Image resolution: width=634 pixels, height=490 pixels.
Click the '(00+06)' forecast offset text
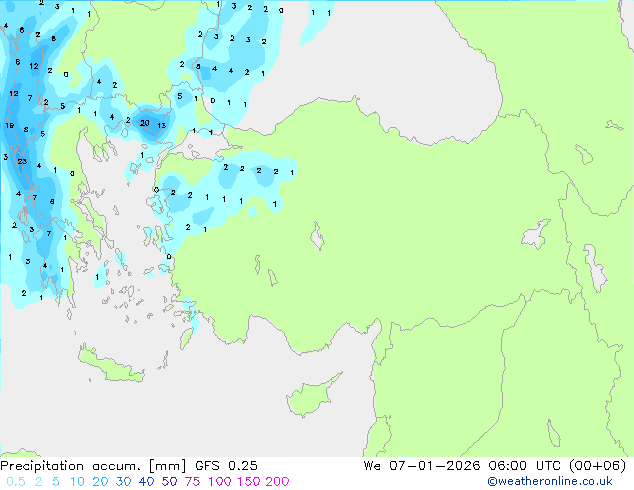click(598, 466)
